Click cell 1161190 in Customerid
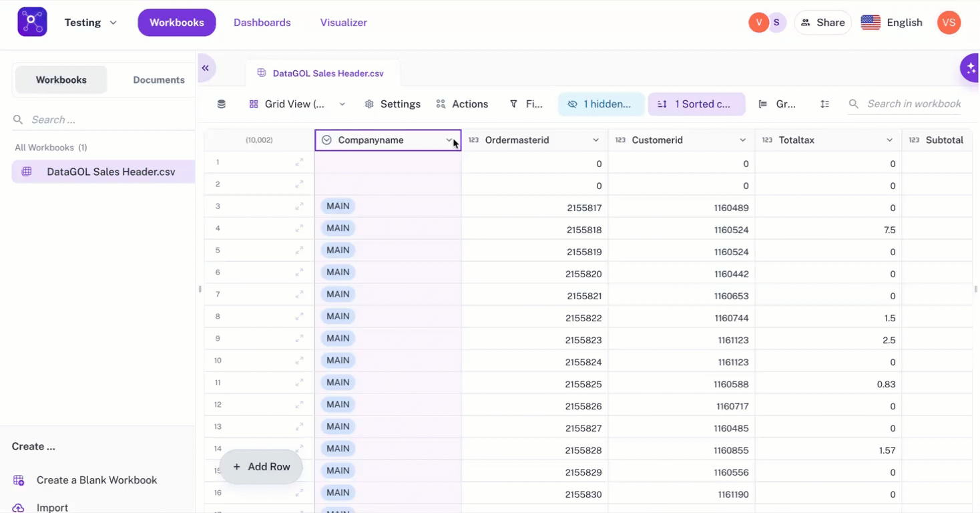The height and width of the screenshot is (513, 980). [682, 494]
